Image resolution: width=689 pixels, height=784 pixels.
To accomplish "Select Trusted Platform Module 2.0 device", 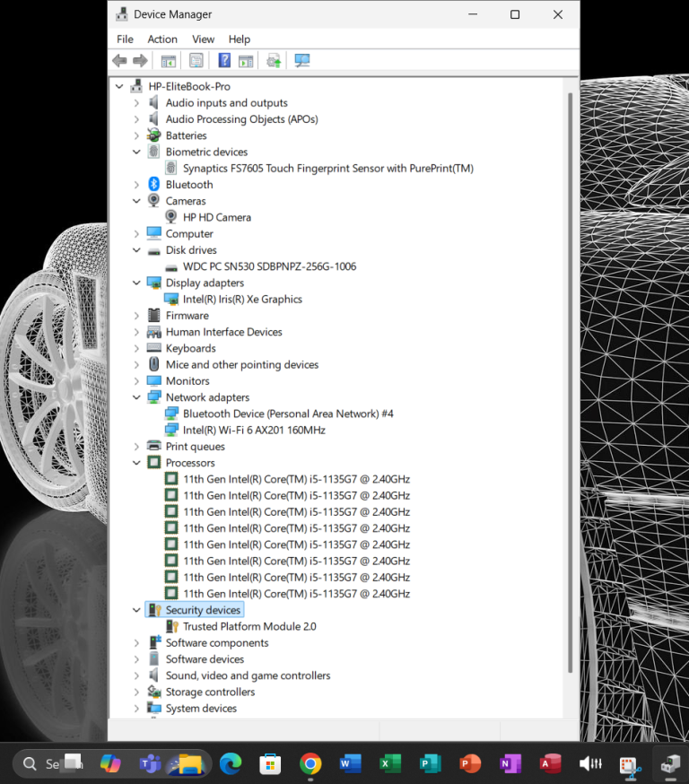I will [249, 626].
